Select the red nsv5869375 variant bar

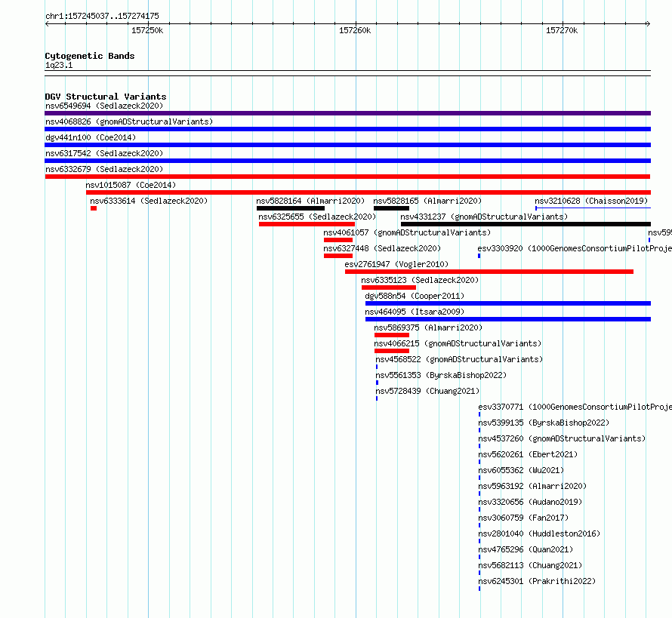click(x=392, y=335)
